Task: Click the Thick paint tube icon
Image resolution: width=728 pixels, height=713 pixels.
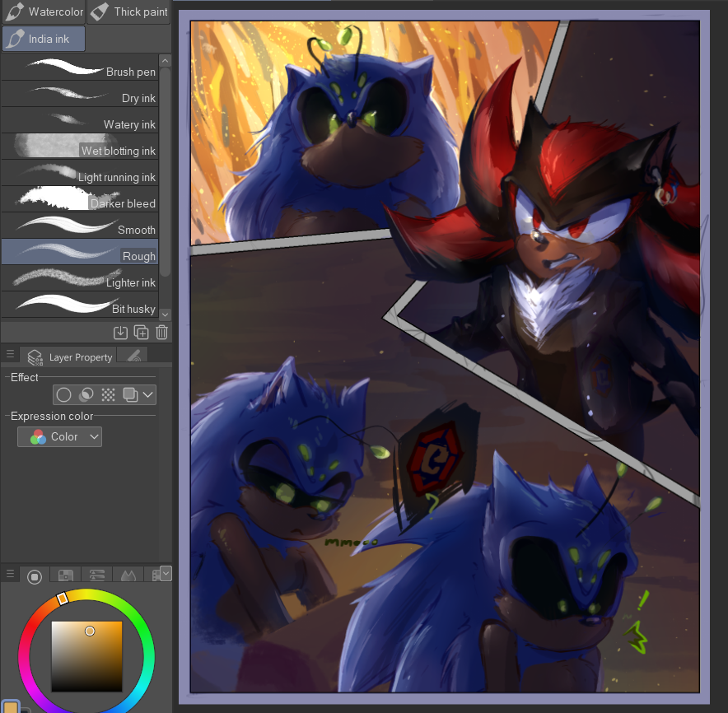Action: [100, 12]
